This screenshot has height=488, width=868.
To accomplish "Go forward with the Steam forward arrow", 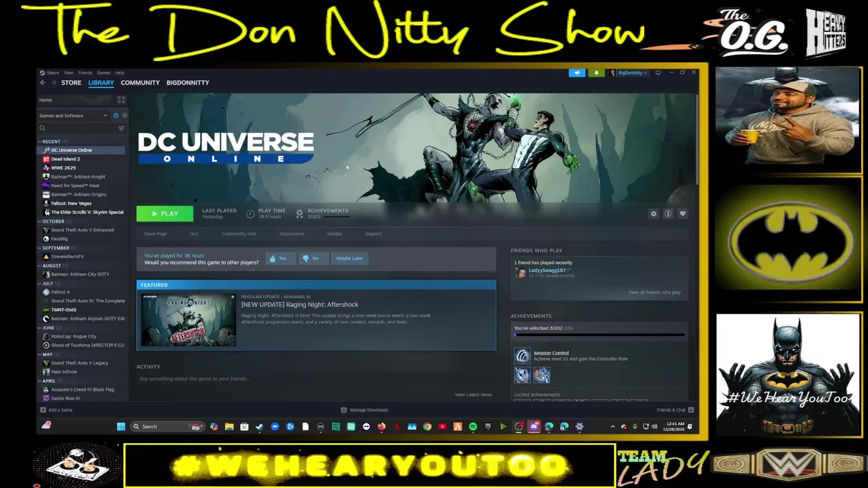I will coord(54,83).
